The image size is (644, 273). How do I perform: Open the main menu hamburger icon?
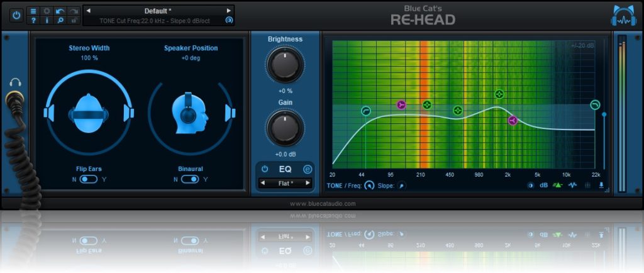click(33, 11)
